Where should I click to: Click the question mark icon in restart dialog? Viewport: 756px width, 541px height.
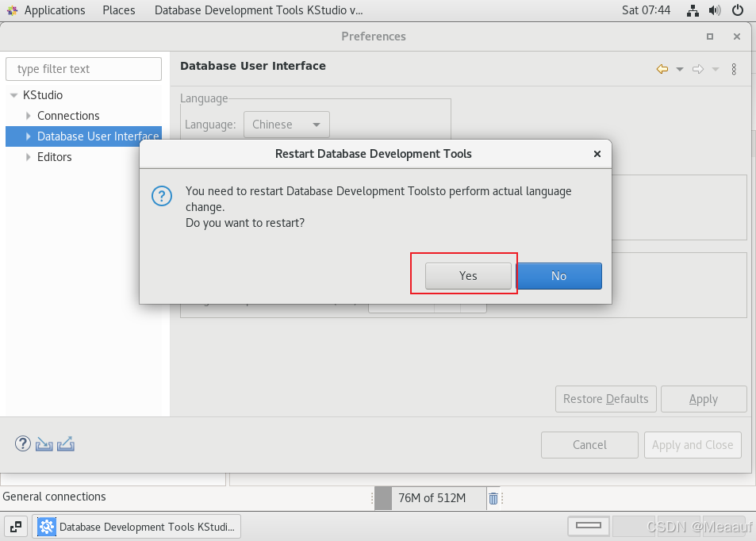162,196
